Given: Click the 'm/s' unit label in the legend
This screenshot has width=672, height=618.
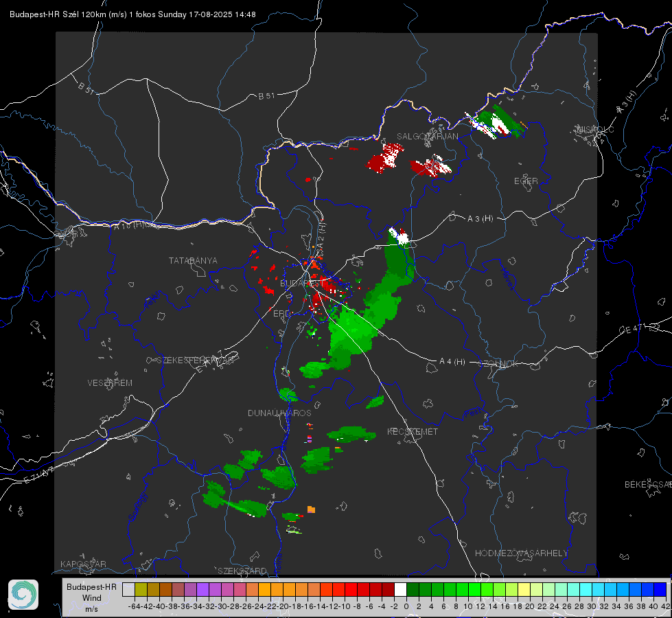Looking at the screenshot, I should pos(92,609).
